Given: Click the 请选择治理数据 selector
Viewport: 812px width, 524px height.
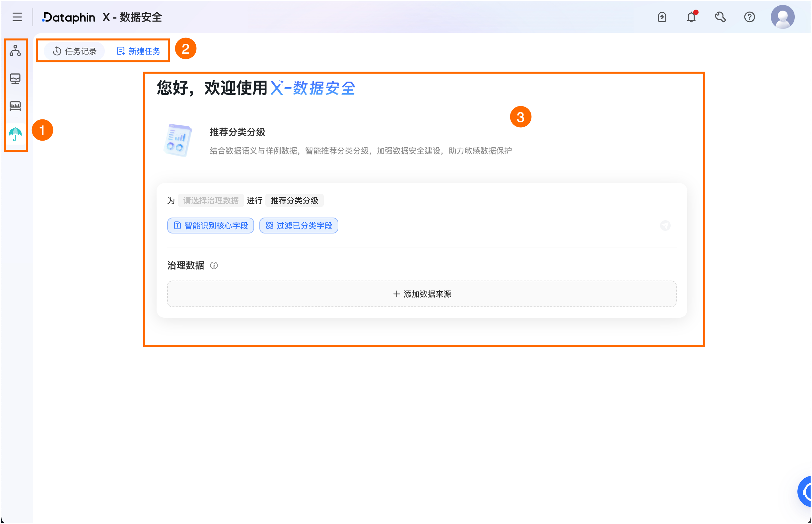Looking at the screenshot, I should tap(211, 200).
